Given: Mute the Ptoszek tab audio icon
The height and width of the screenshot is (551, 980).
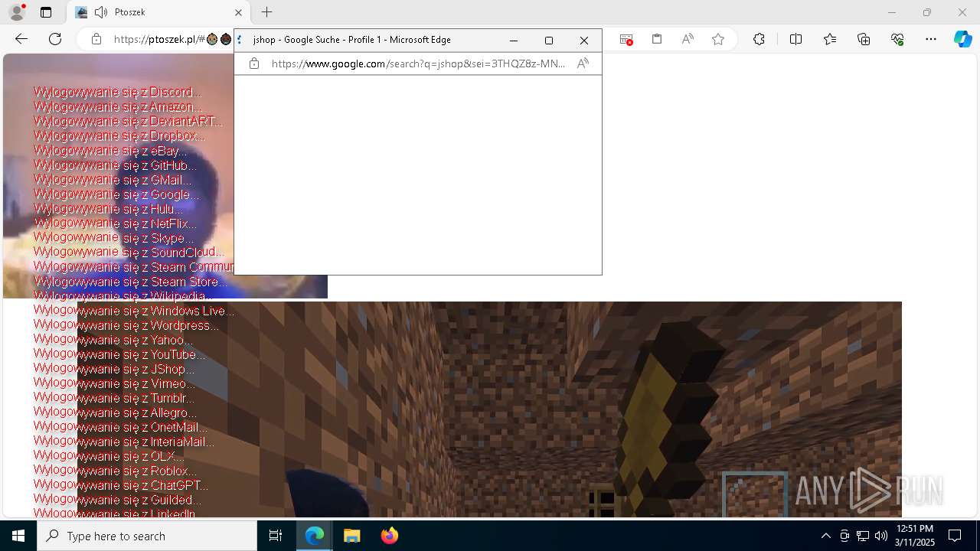Looking at the screenshot, I should [100, 12].
